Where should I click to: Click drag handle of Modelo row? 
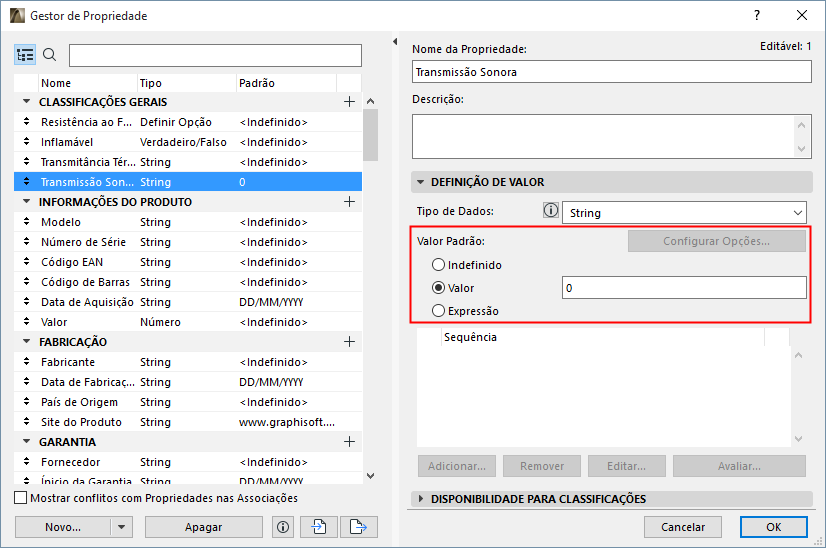26,222
